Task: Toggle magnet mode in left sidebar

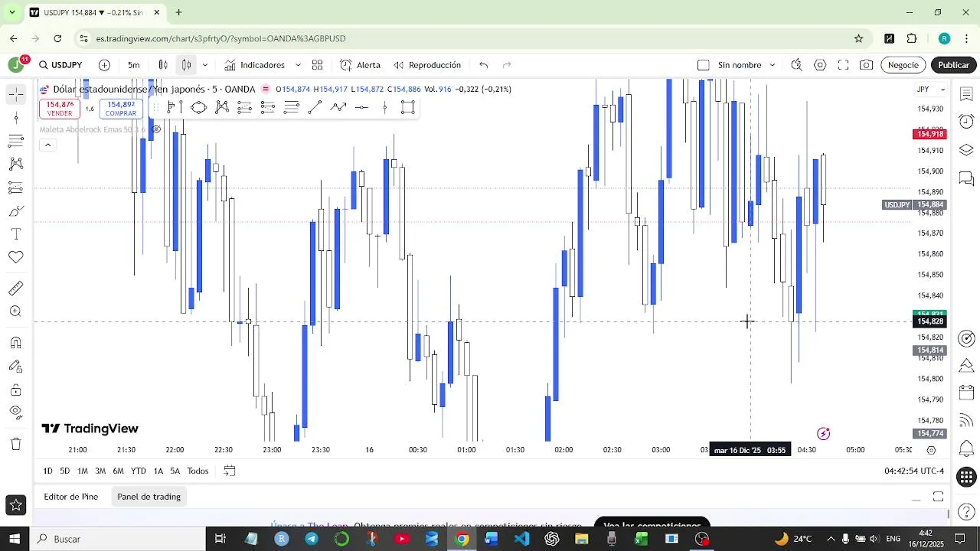Action: click(x=15, y=343)
